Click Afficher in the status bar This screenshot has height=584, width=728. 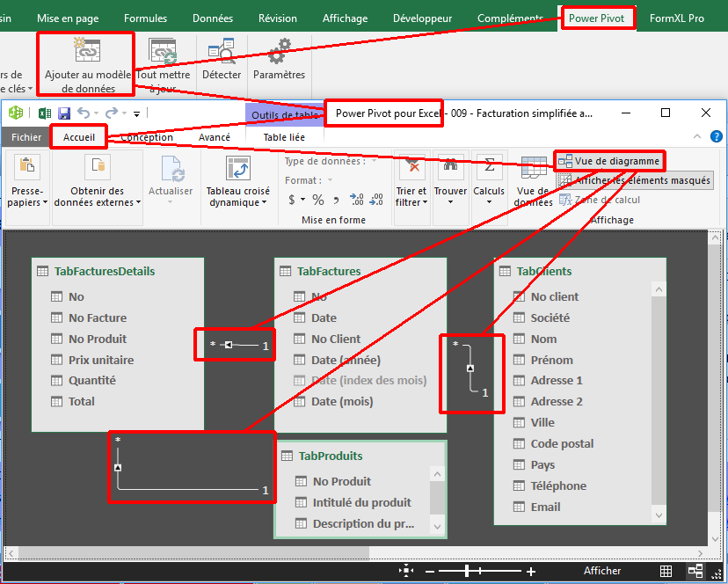pos(602,571)
